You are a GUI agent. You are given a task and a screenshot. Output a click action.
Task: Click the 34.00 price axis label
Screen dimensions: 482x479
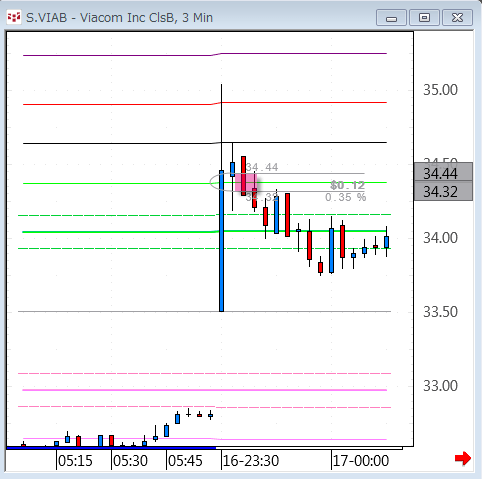[440, 238]
